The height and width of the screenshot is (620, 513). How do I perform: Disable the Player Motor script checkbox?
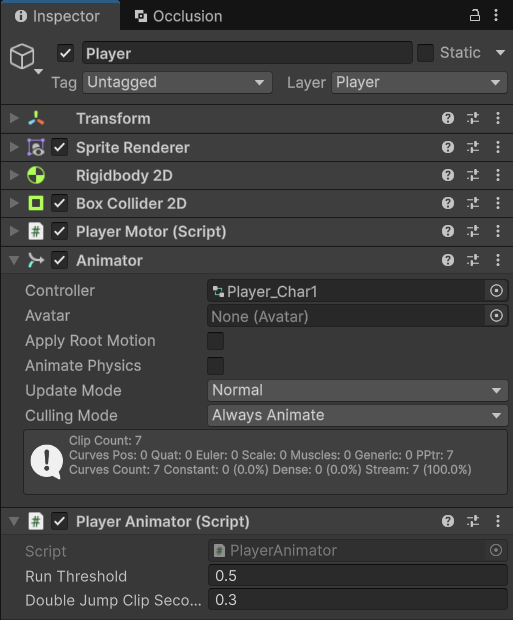click(x=59, y=231)
